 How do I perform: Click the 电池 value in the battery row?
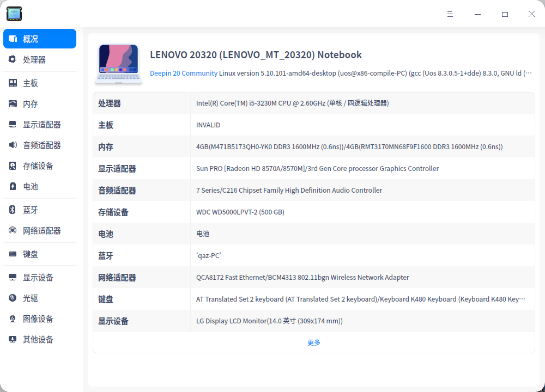[x=203, y=234]
